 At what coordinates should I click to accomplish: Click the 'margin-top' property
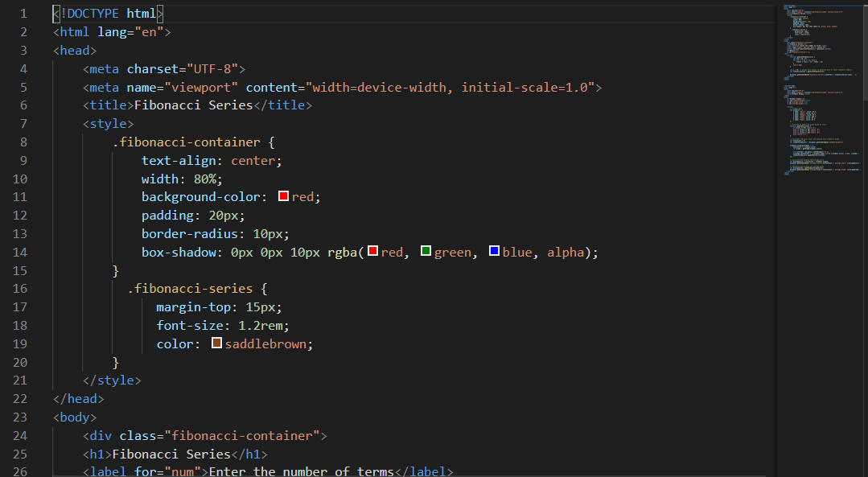[x=193, y=307]
